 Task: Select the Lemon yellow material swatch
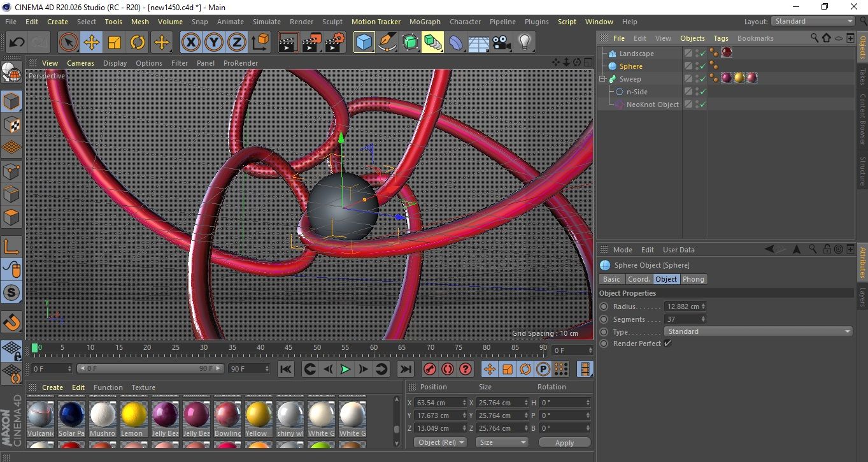pyautogui.click(x=134, y=415)
